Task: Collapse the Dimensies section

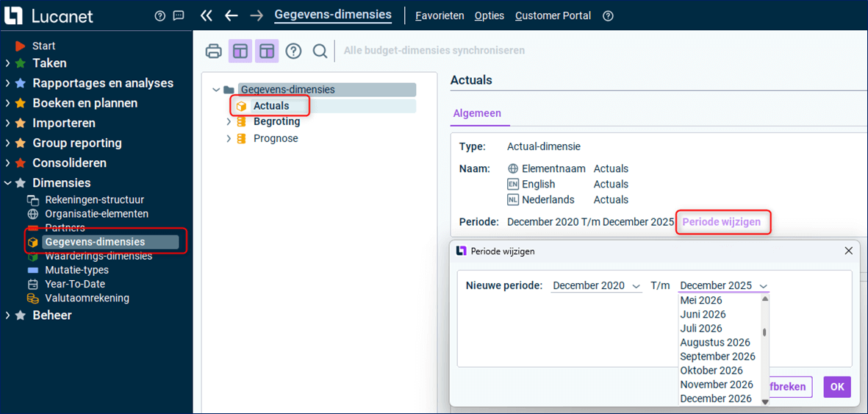Action: point(7,183)
